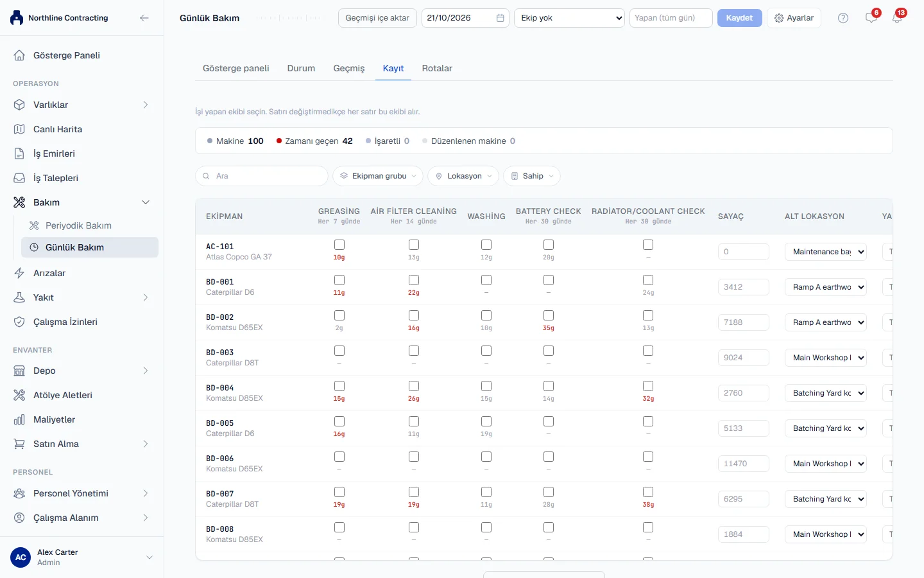Click the İş Talepleri inbox icon
924x578 pixels.
pyautogui.click(x=19, y=178)
